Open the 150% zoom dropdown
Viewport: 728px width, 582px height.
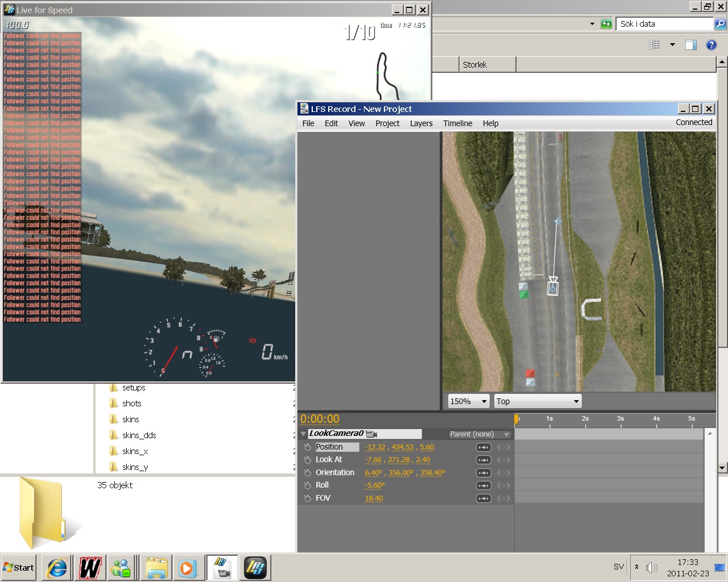(469, 401)
